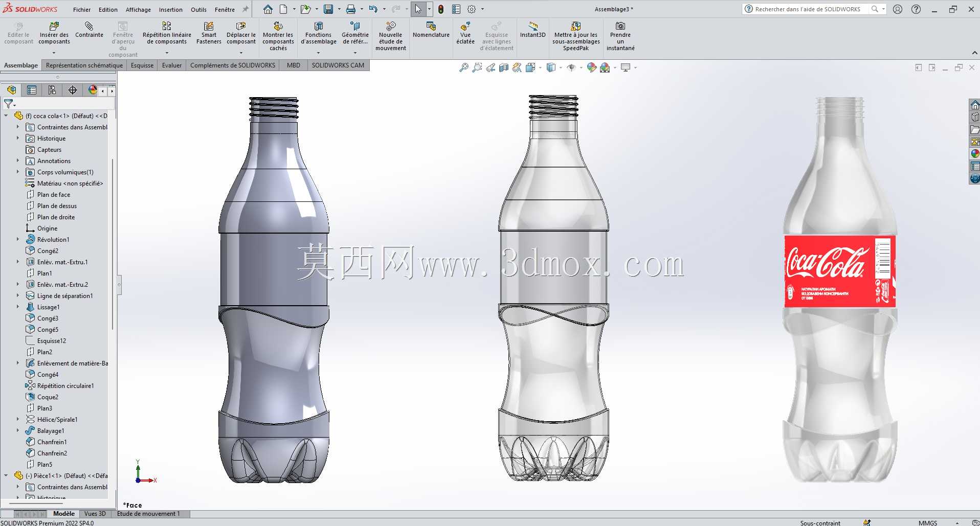Screen dimensions: 980x526
Task: Select the DimXpertManager crosshair tab icon
Action: 73,90
